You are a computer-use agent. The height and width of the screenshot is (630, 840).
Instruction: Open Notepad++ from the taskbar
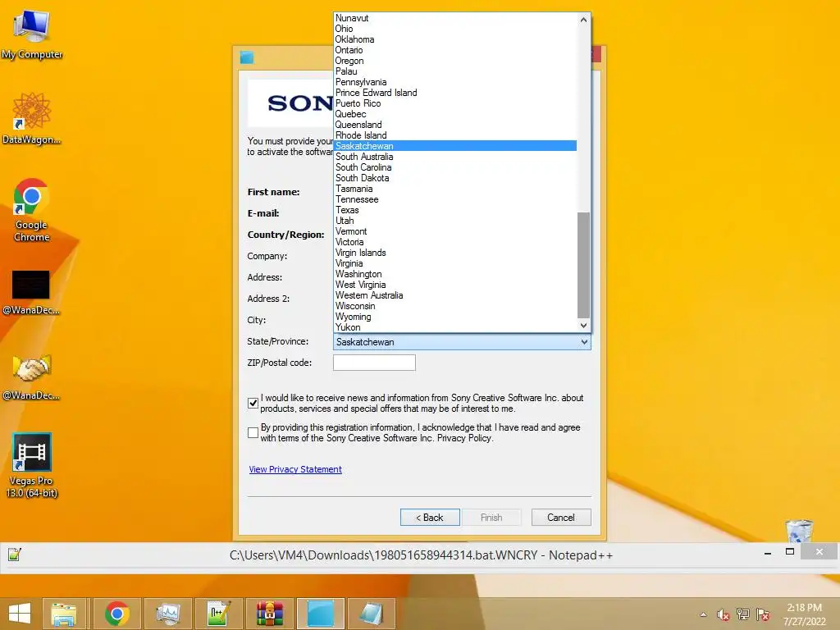pyautogui.click(x=218, y=614)
